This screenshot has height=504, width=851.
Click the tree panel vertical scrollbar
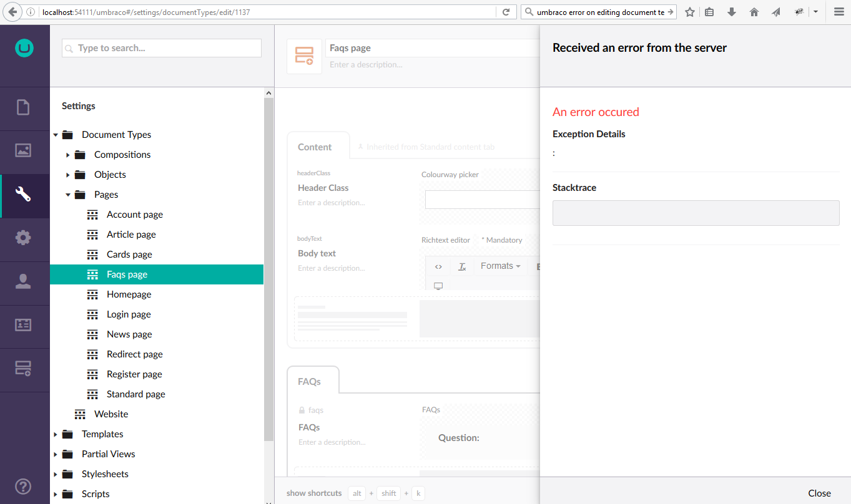(x=269, y=268)
